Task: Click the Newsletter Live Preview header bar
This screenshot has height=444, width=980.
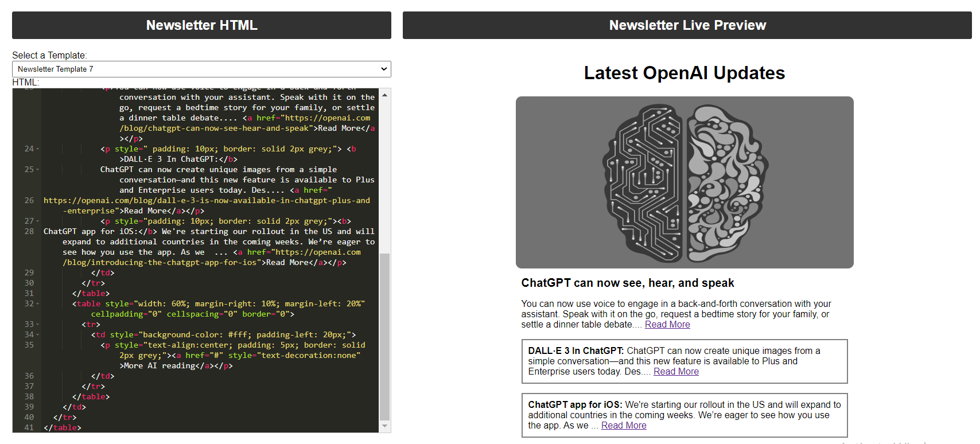Action: click(x=687, y=25)
